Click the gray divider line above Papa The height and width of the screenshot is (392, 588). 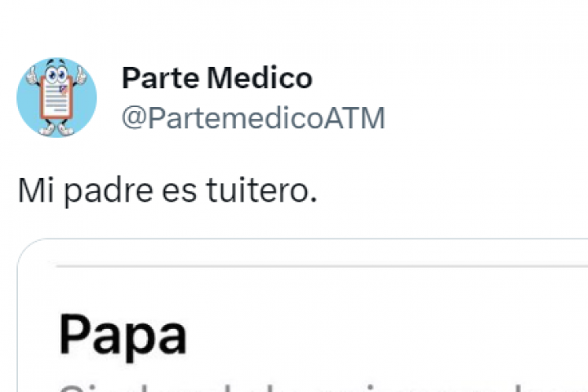pyautogui.click(x=322, y=266)
